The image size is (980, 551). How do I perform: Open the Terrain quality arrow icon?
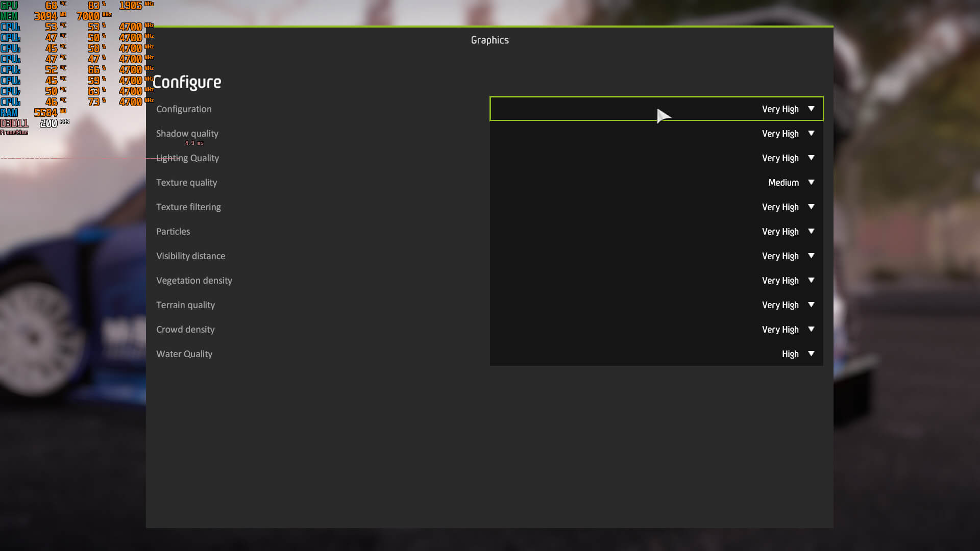811,305
